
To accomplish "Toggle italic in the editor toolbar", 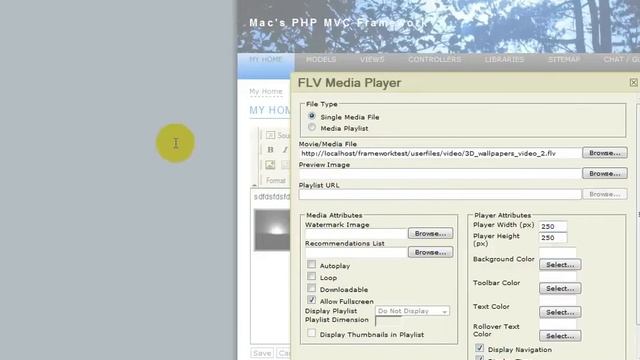I will (285, 150).
